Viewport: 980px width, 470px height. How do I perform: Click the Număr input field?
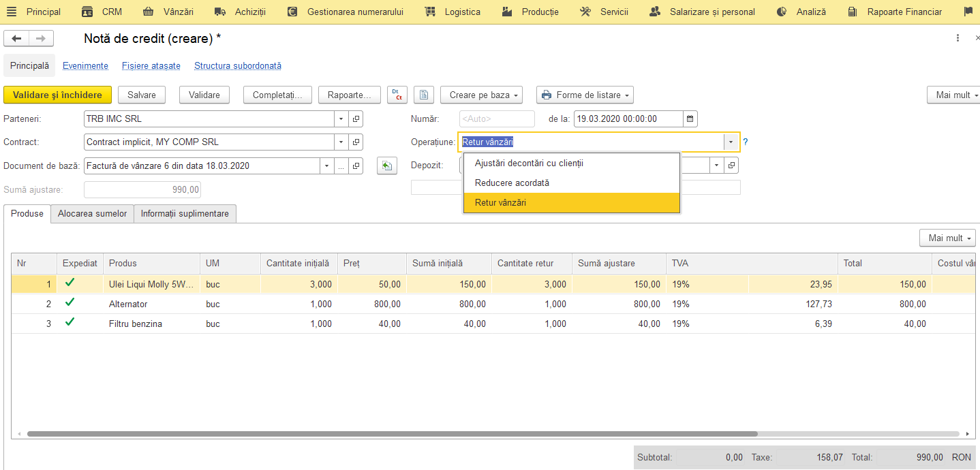(x=497, y=119)
